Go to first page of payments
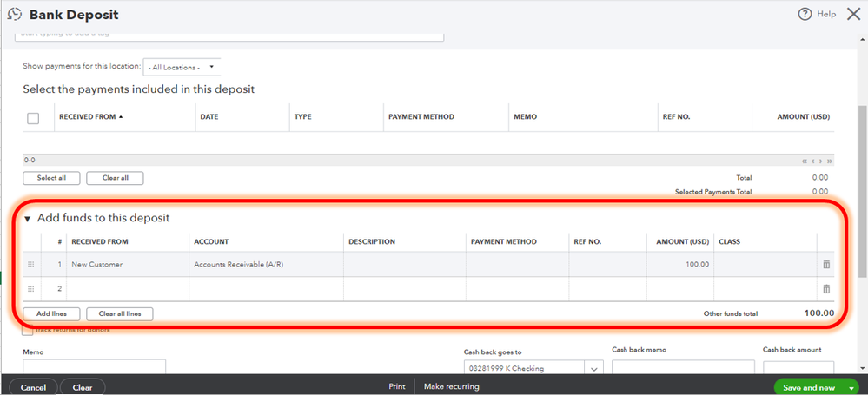The height and width of the screenshot is (395, 868). coord(805,161)
